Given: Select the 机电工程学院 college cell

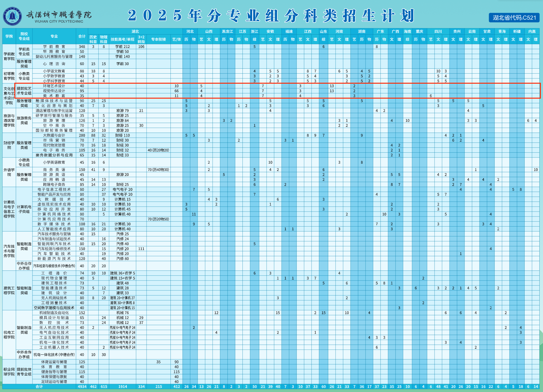Looking at the screenshot, I should click(9, 335).
